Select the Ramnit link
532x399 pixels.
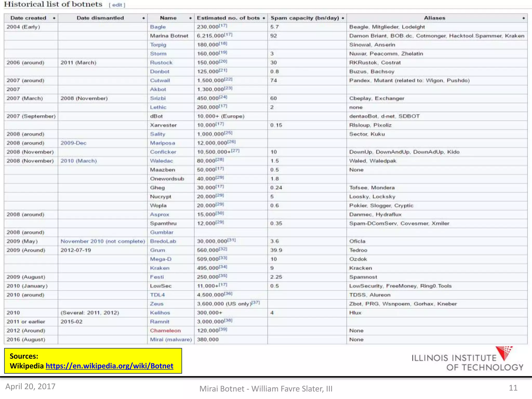(x=159, y=322)
